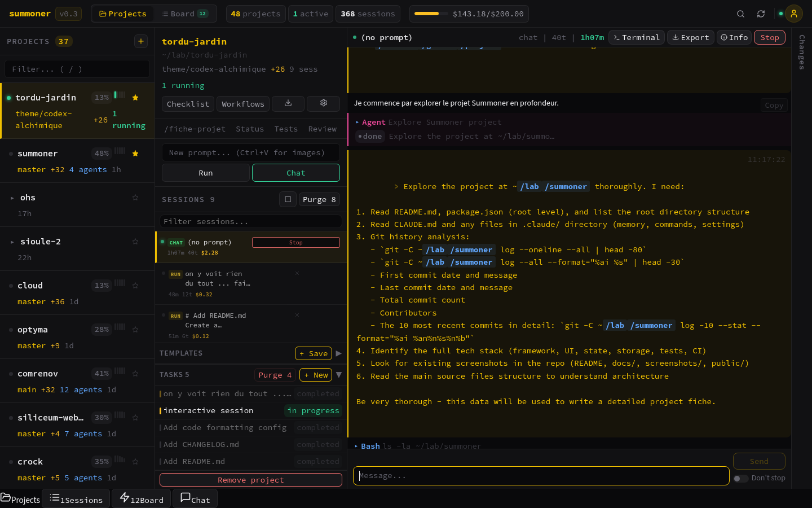
Task: Open the project settings gear icon
Action: (323, 104)
